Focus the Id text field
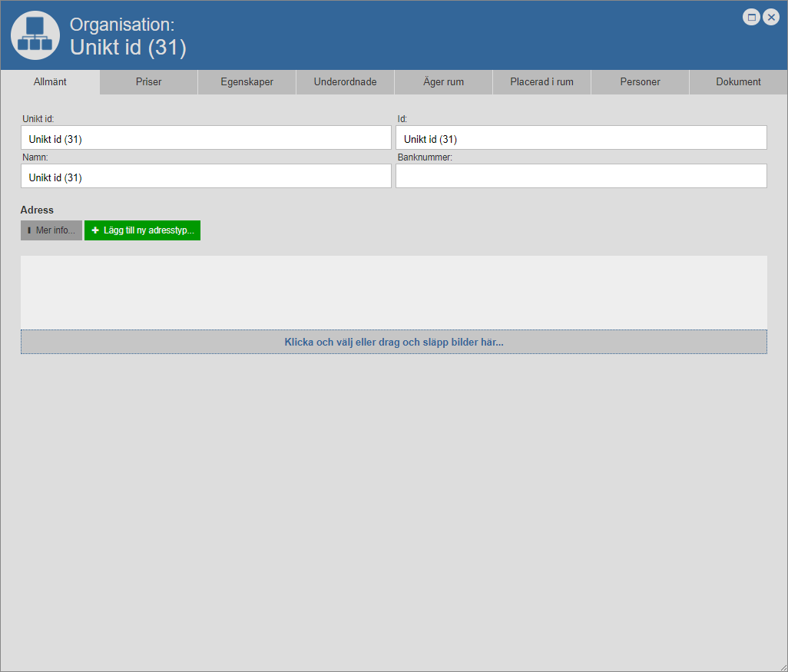The width and height of the screenshot is (788, 672). [581, 138]
